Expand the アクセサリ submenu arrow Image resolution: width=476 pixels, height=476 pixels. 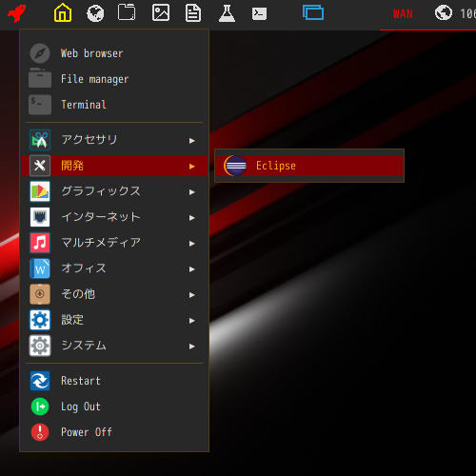click(x=191, y=141)
